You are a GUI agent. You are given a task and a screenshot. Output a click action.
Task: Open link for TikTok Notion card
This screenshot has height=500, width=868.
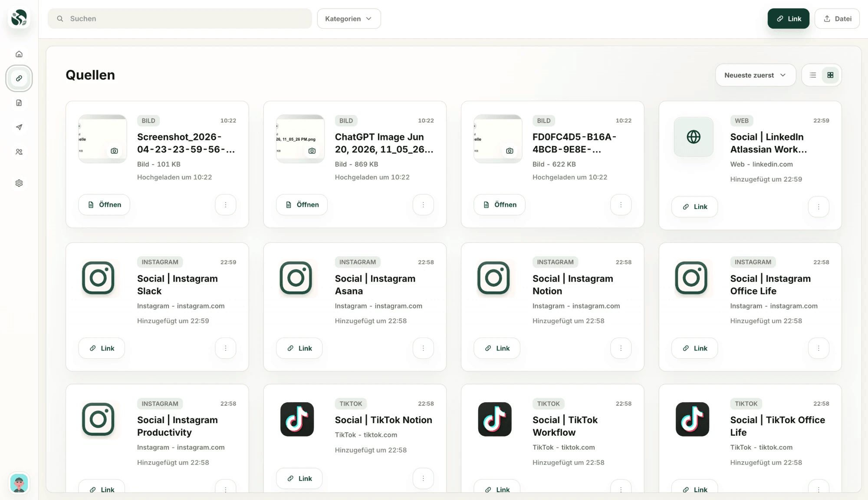[299, 478]
